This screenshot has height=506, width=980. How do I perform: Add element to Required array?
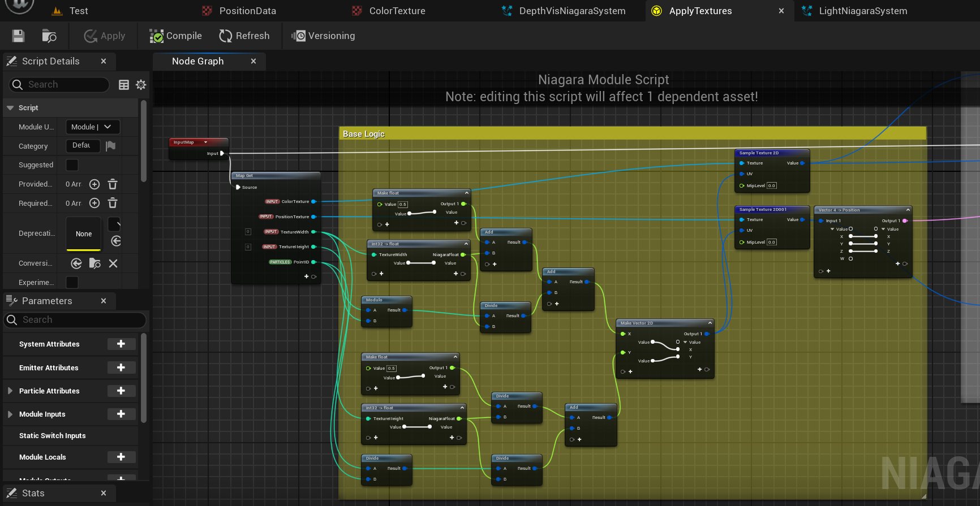pos(94,203)
